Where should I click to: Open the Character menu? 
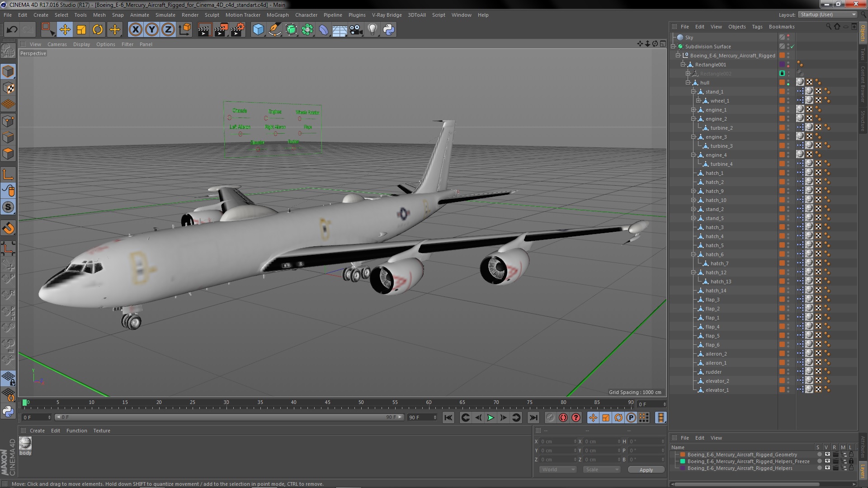306,15
